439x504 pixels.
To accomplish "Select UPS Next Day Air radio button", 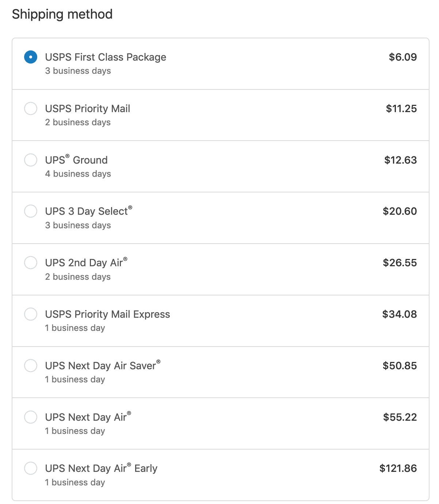I will click(31, 417).
